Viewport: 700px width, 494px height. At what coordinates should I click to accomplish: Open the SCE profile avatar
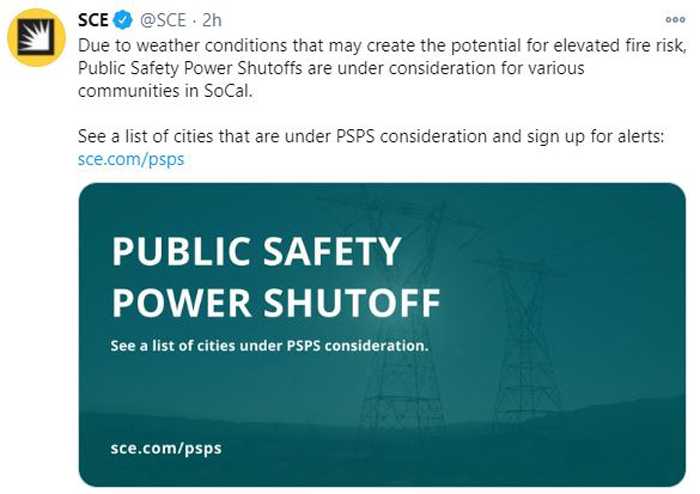37,37
